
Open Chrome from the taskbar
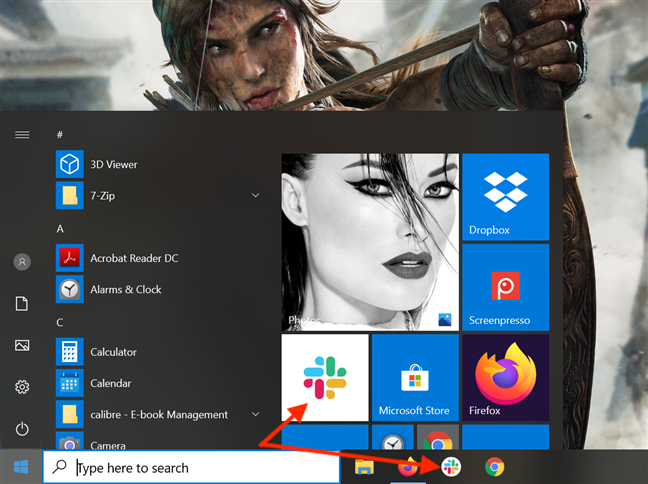495,467
